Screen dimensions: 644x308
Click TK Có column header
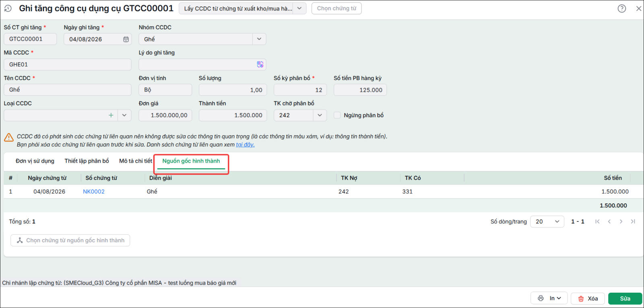pyautogui.click(x=413, y=178)
